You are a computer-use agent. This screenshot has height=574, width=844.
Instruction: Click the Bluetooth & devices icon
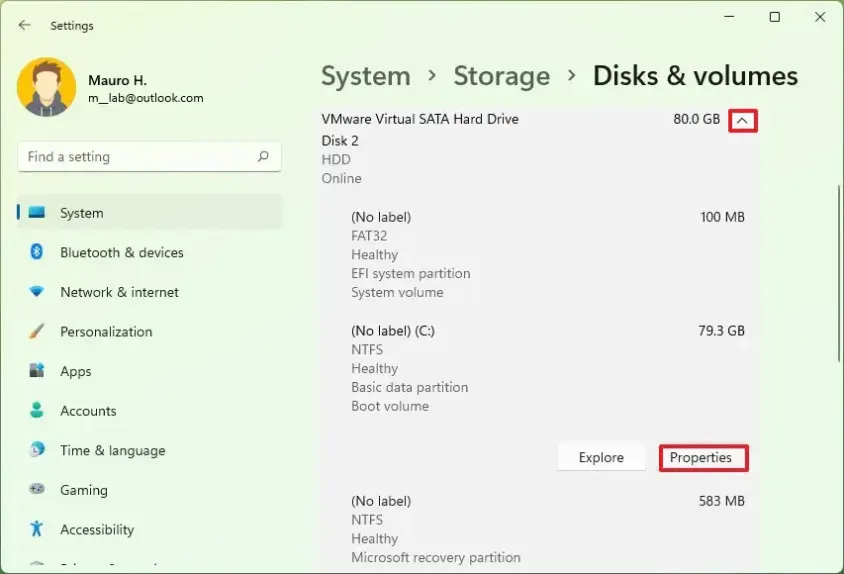tap(37, 252)
